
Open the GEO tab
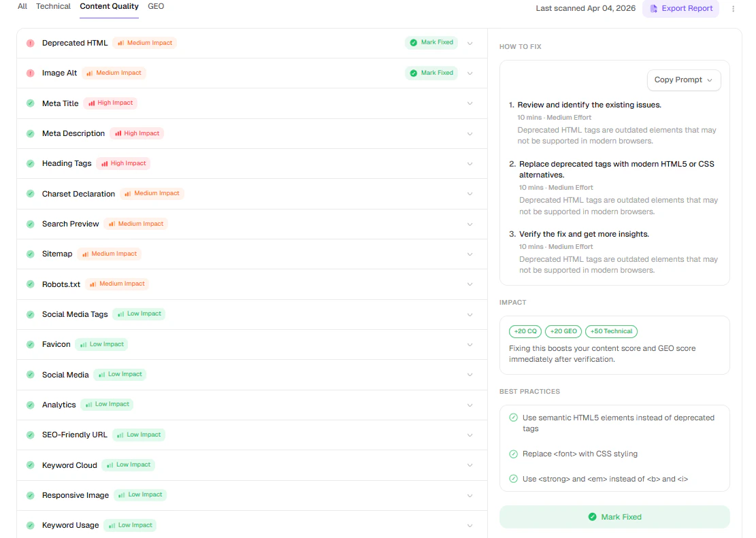[x=156, y=6]
